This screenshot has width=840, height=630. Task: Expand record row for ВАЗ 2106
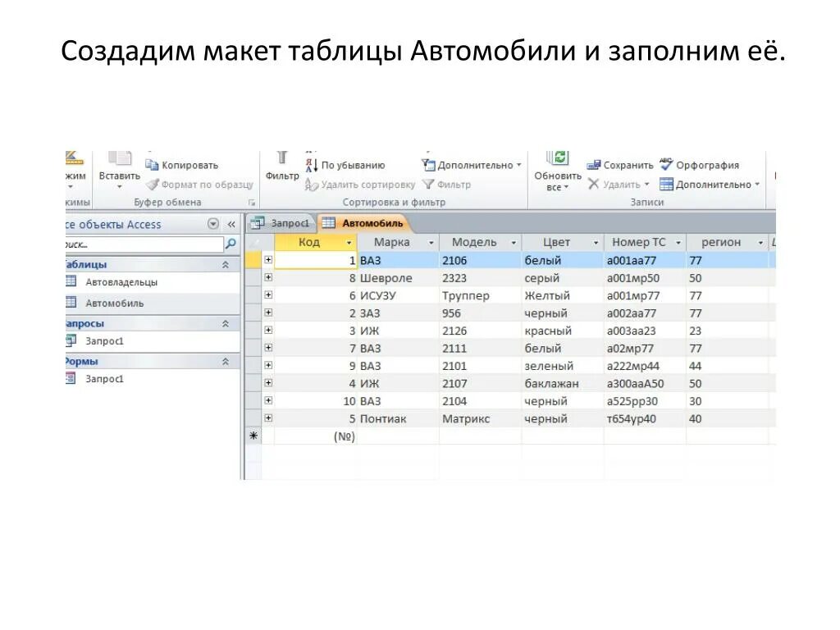pos(270,260)
